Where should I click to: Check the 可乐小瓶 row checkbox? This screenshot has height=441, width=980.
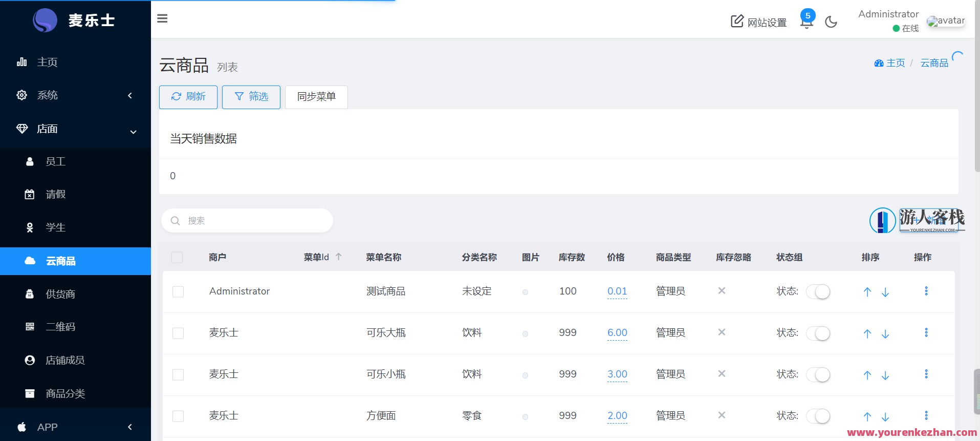pos(178,375)
